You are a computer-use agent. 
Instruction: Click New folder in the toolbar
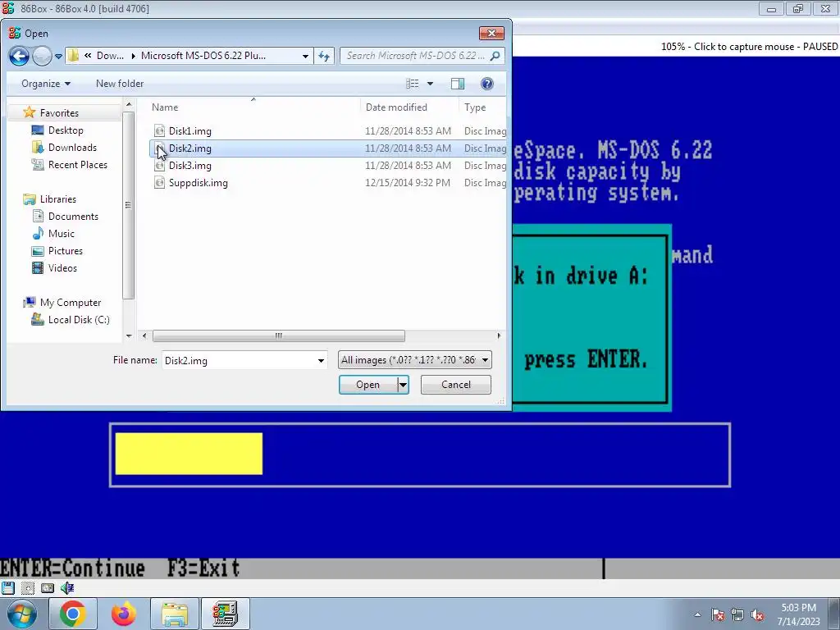point(120,84)
